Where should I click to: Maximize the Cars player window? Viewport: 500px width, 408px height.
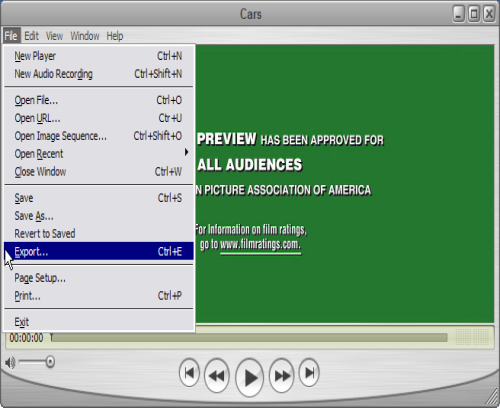[x=474, y=14]
